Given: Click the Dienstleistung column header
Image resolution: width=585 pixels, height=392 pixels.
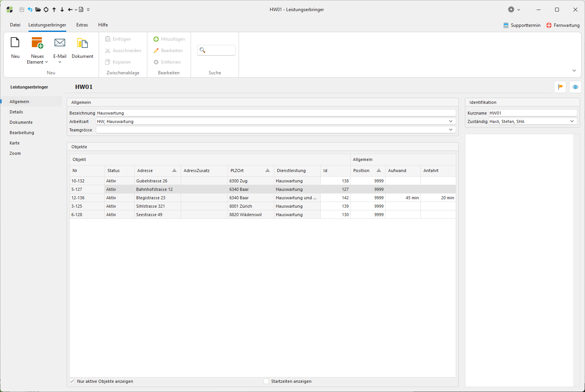Looking at the screenshot, I should 297,171.
